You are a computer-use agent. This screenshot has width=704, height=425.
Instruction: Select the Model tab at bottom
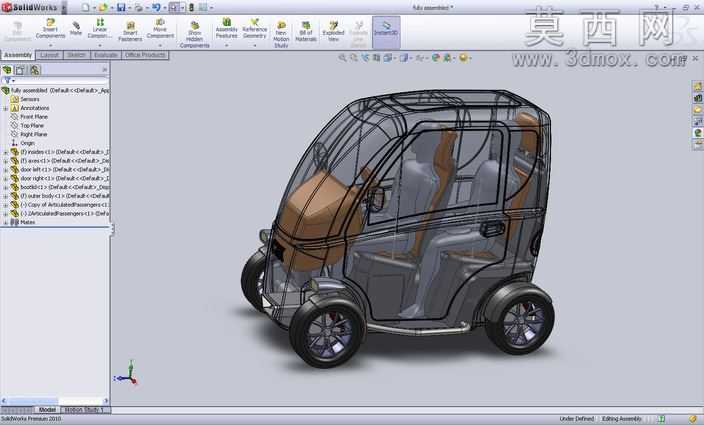tap(47, 410)
